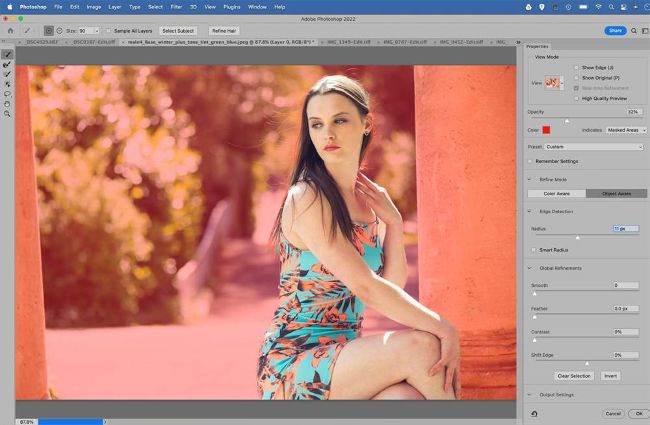Click the Select Subject button

[177, 31]
